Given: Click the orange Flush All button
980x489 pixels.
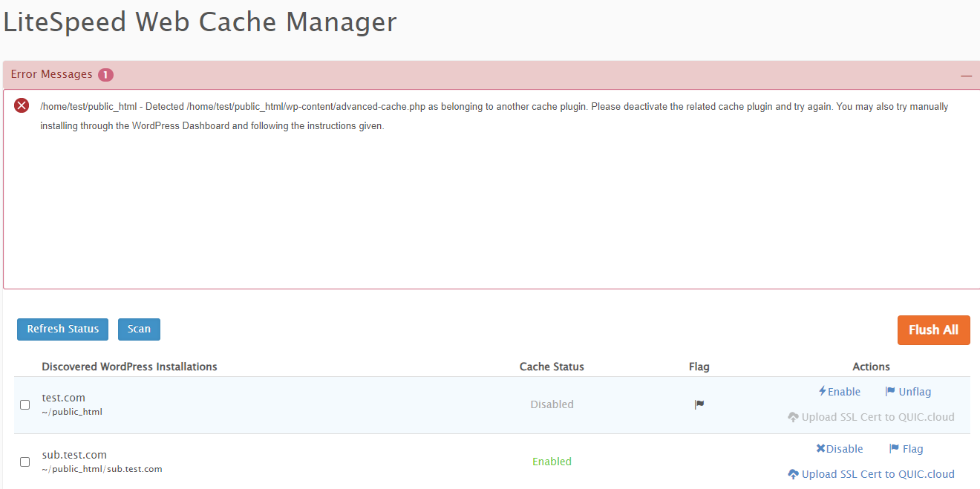Looking at the screenshot, I should 933,330.
